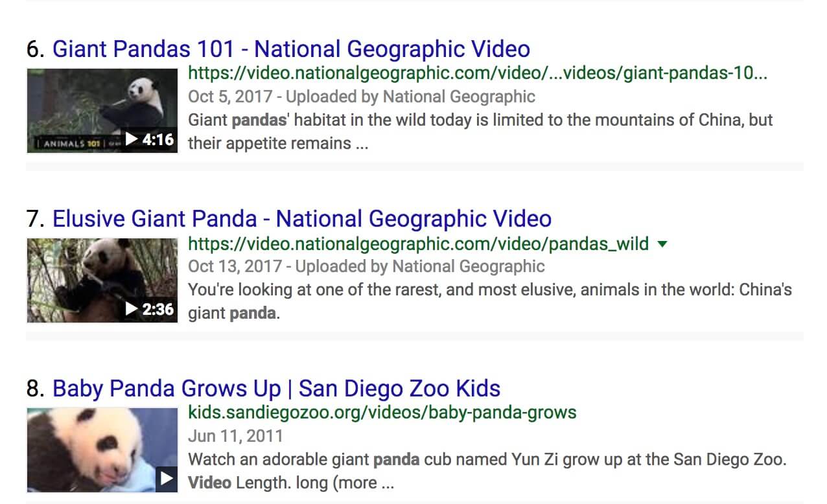Click the Oct 13, 2017 upload date text
The image size is (827, 504).
[x=235, y=266]
